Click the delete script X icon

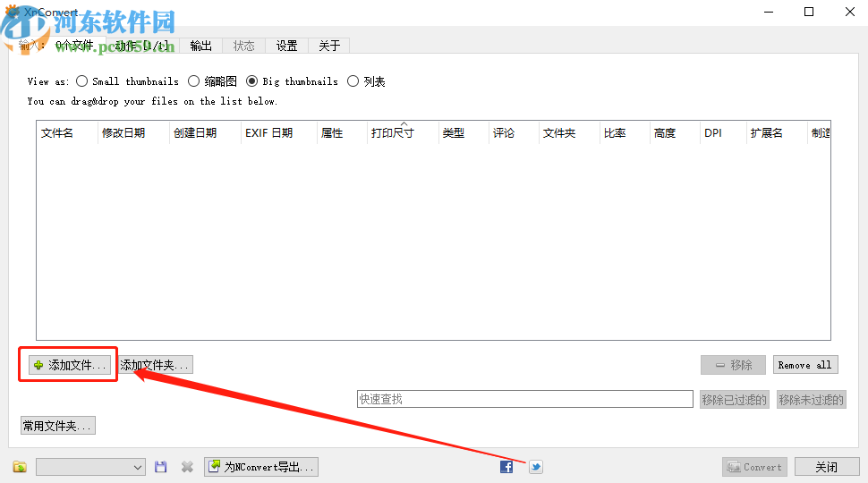coord(187,467)
